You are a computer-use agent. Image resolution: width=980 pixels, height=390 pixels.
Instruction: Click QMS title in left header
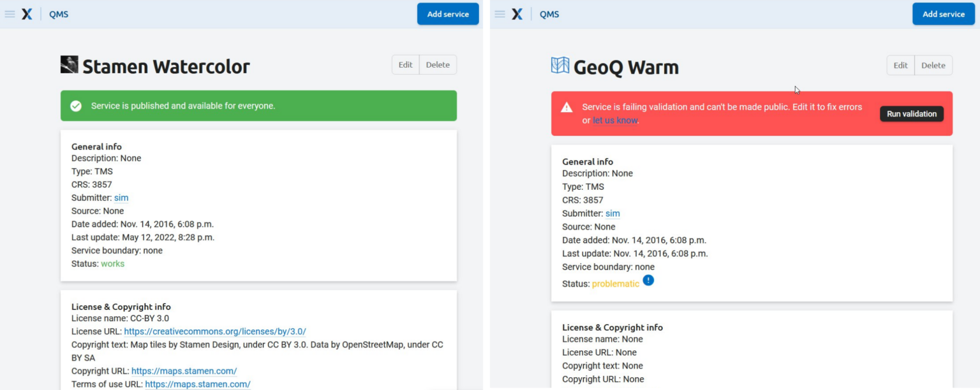(59, 14)
